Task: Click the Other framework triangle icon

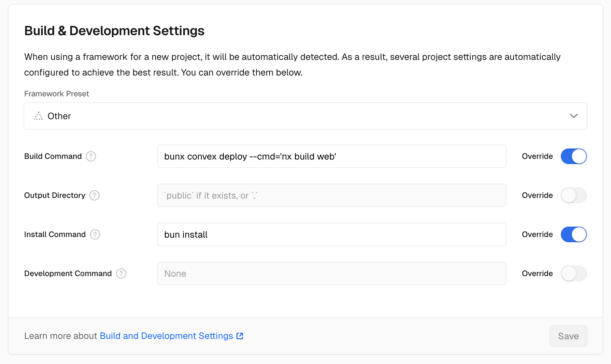Action: 38,116
